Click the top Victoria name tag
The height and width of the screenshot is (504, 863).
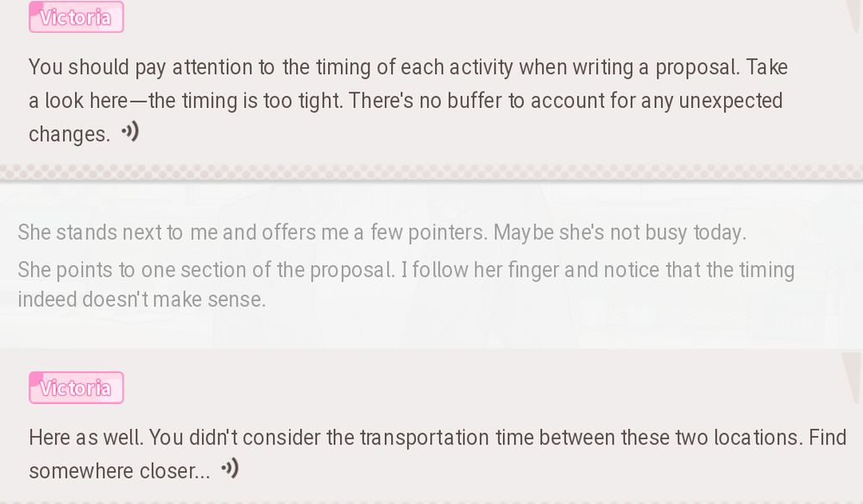(76, 17)
